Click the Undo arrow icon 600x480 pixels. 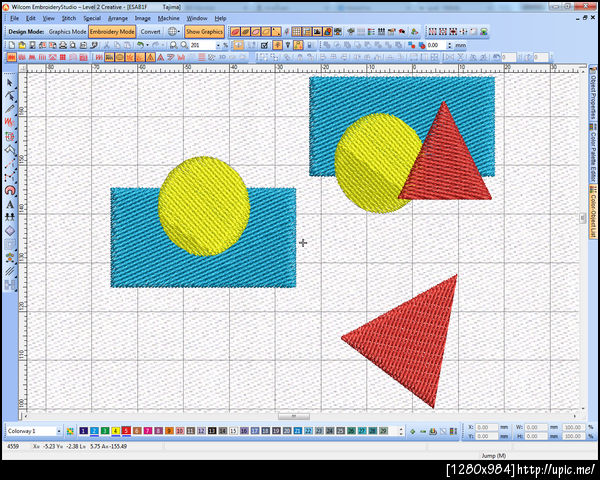[x=140, y=45]
